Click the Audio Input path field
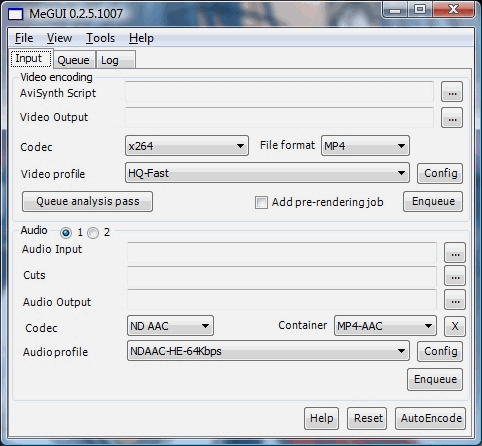 (282, 252)
